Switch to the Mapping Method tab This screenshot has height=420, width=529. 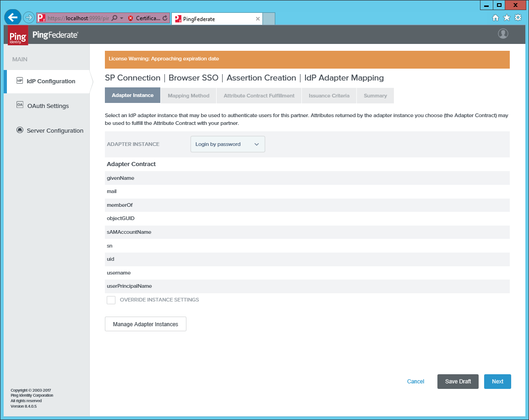coord(189,96)
